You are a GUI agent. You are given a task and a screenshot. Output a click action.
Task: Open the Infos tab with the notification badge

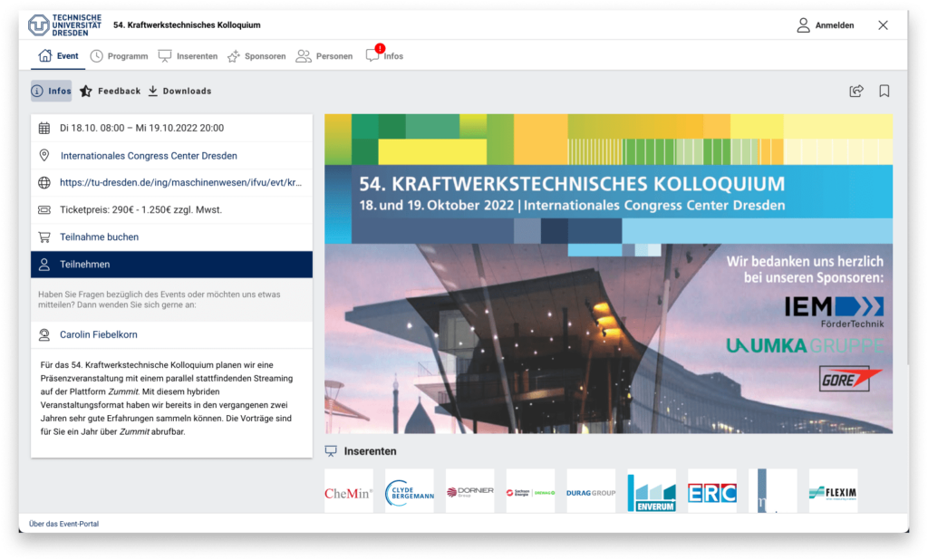tap(384, 56)
